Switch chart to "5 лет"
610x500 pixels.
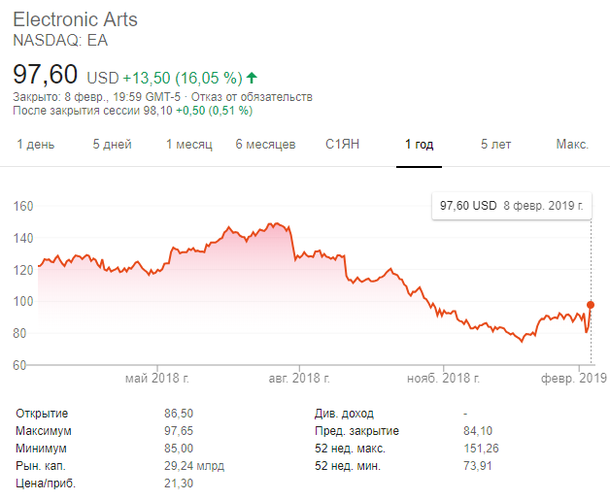click(495, 145)
